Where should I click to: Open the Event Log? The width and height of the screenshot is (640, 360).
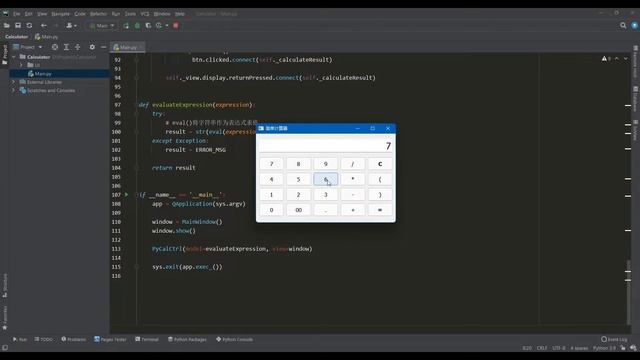[614, 340]
